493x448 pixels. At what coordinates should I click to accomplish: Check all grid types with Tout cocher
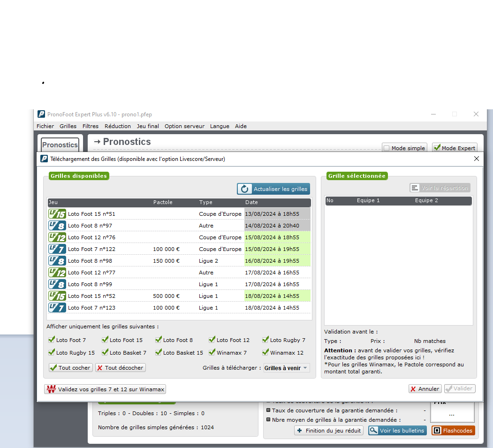[x=71, y=368]
